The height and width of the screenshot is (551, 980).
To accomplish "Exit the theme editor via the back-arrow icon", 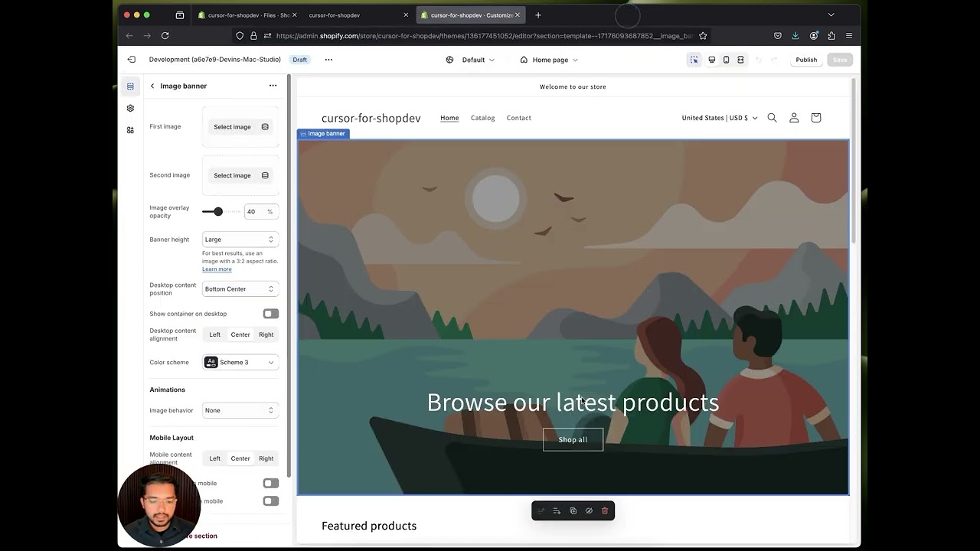I will 131,60.
